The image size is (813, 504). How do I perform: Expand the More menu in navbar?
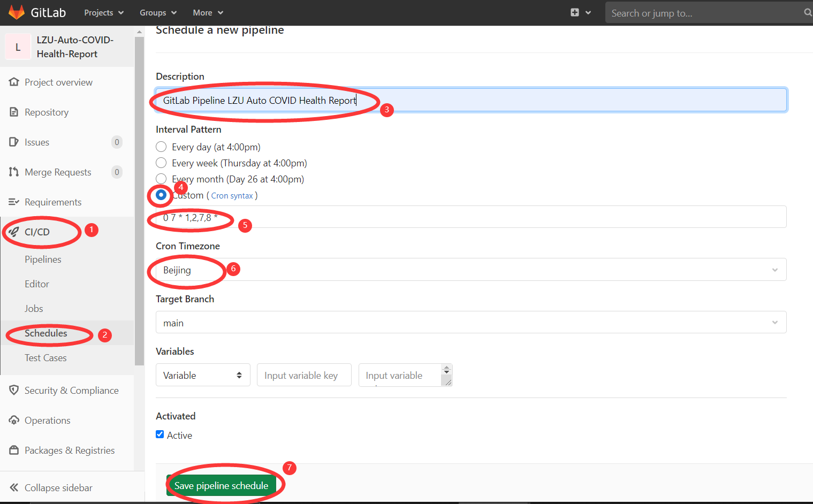[x=208, y=12]
